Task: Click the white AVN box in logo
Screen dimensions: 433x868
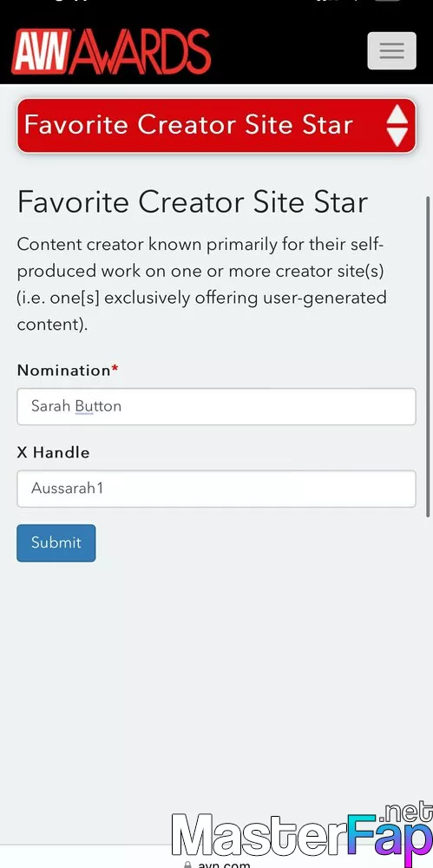Action: 42,52
